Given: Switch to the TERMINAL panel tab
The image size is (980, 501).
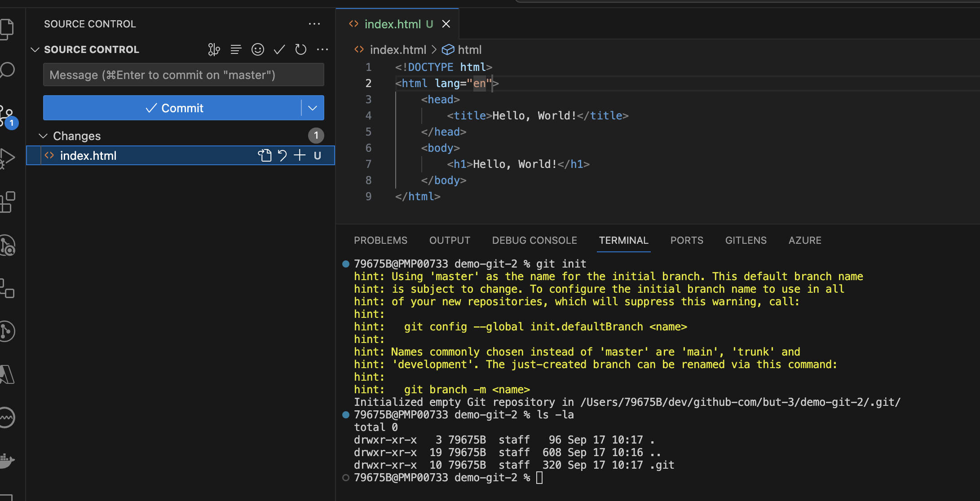Looking at the screenshot, I should point(623,240).
